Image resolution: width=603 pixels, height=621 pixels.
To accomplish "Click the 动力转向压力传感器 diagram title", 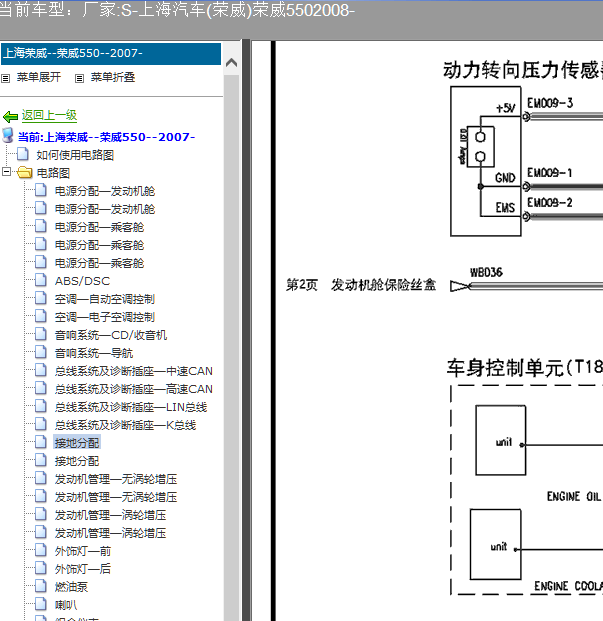I will [523, 70].
